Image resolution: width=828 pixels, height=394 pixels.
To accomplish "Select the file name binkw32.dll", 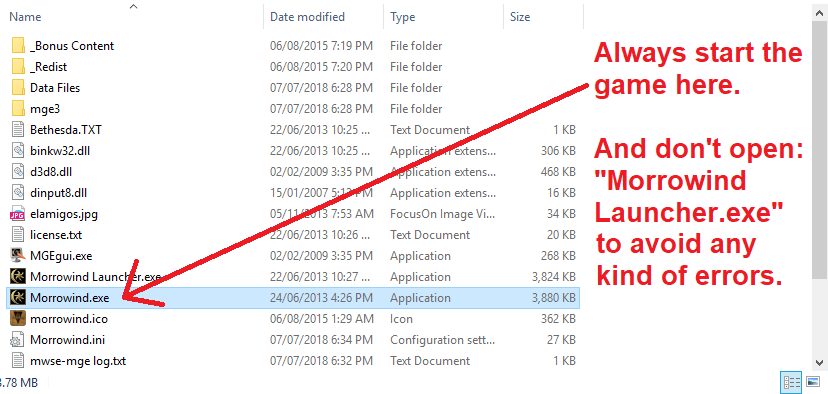I will pyautogui.click(x=60, y=151).
